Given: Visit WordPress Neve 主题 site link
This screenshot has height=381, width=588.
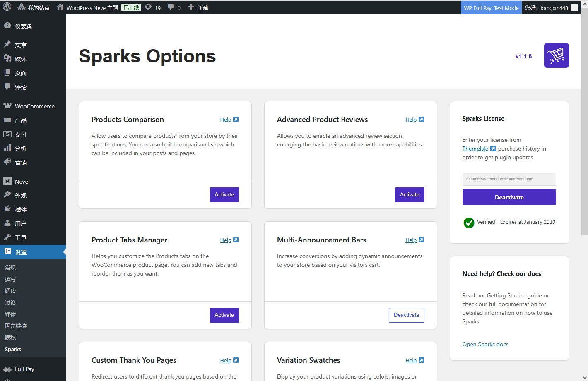Looking at the screenshot, I should point(87,7).
